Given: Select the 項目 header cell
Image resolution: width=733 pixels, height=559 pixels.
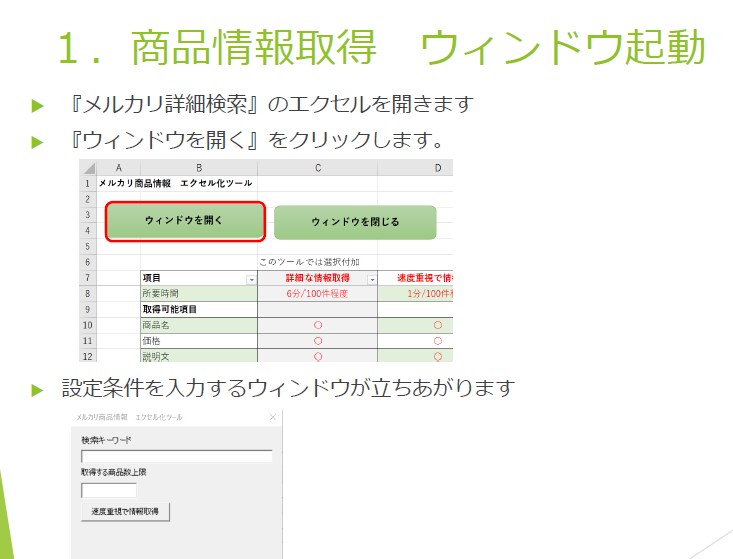Looking at the screenshot, I should tap(199, 278).
